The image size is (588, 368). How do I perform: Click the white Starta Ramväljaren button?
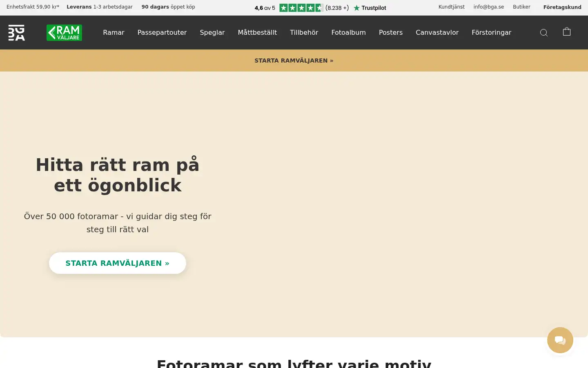(x=118, y=263)
